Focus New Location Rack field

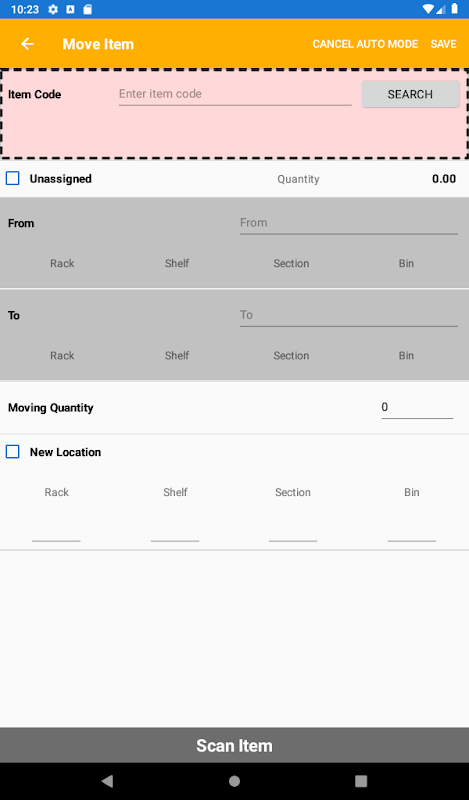pos(56,531)
